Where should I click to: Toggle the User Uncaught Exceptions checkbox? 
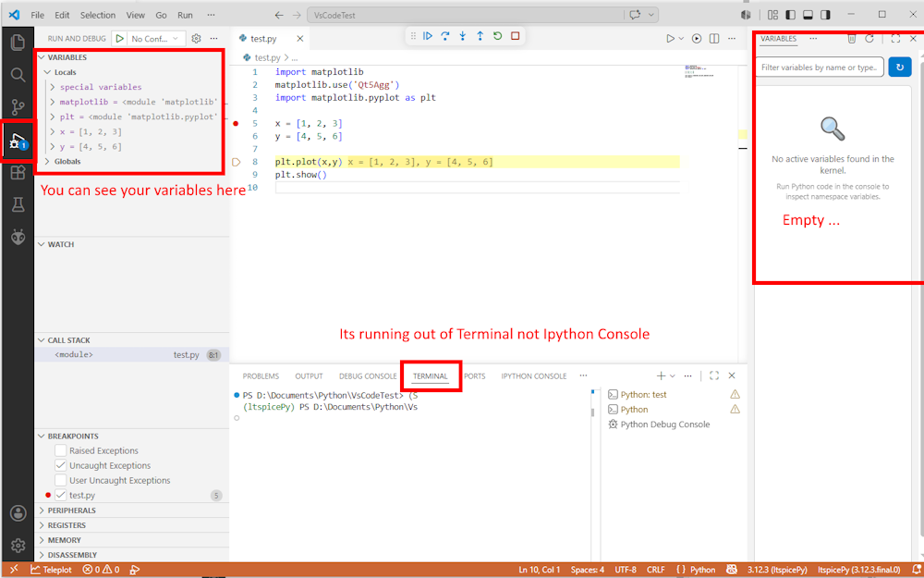[x=61, y=480]
